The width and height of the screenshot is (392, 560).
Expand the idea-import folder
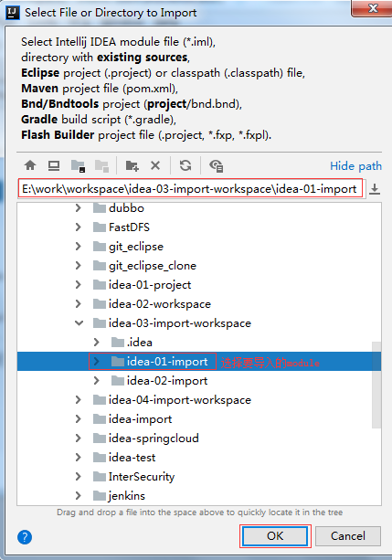(x=79, y=419)
